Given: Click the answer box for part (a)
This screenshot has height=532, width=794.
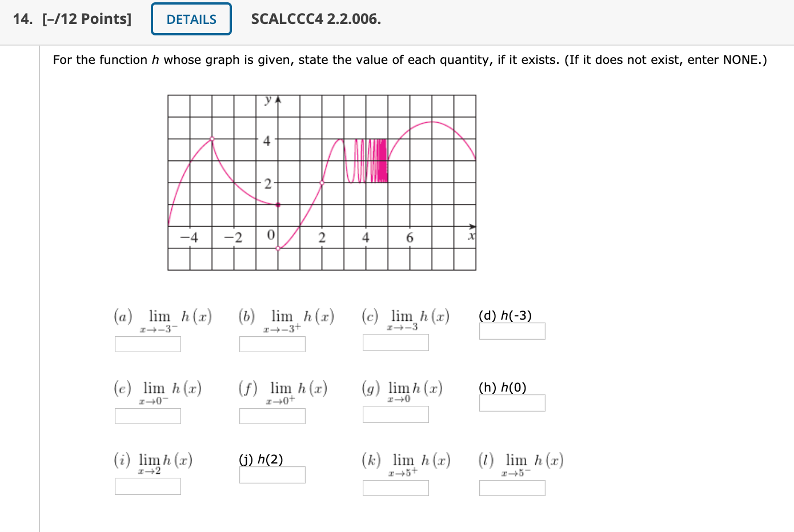Looking at the screenshot, I should [x=147, y=344].
